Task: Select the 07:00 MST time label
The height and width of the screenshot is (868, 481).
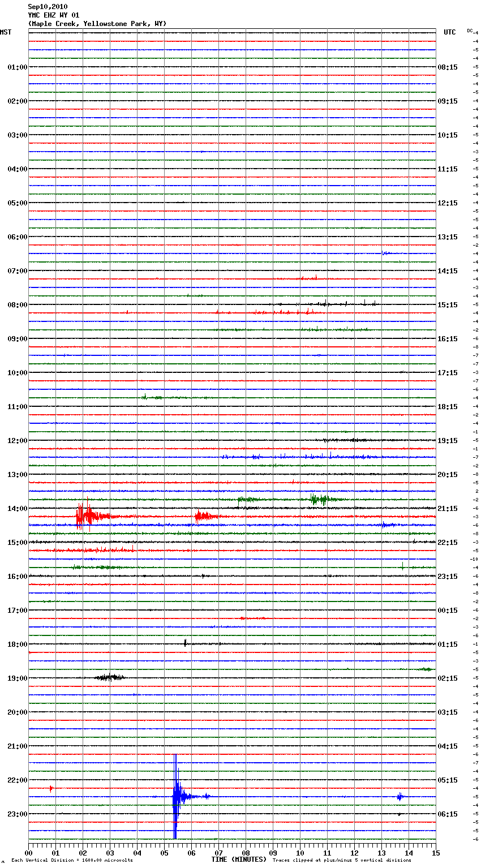Action: coord(18,271)
